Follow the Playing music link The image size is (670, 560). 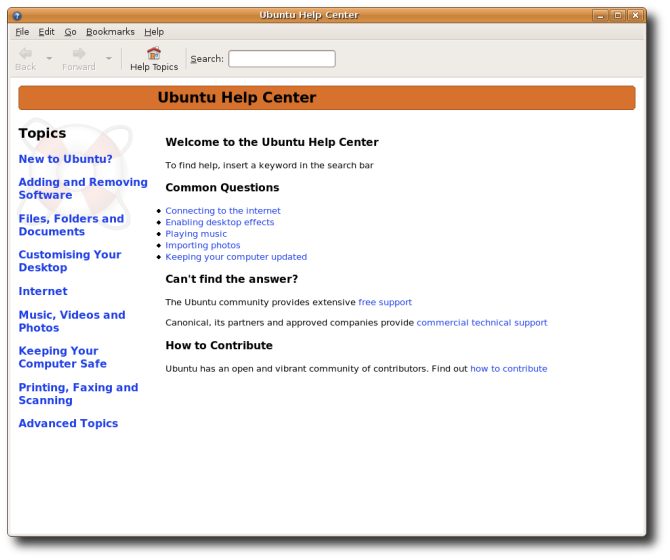[x=196, y=234]
